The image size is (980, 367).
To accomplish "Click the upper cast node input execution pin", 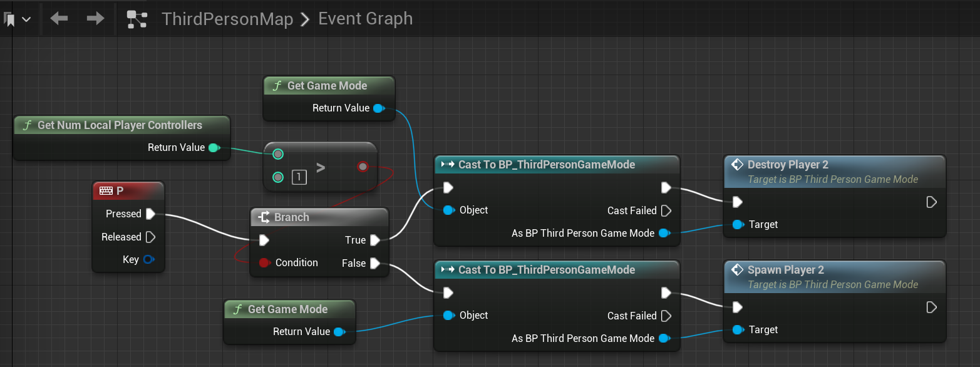I will click(x=448, y=188).
